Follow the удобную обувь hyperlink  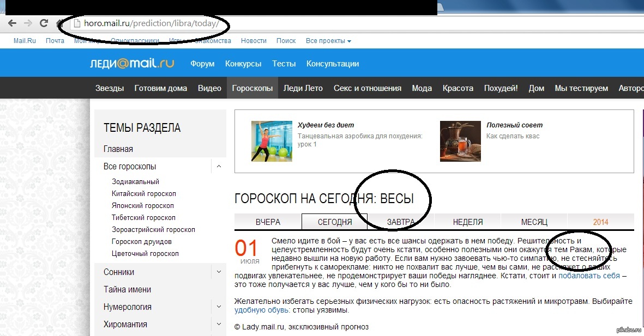[261, 310]
